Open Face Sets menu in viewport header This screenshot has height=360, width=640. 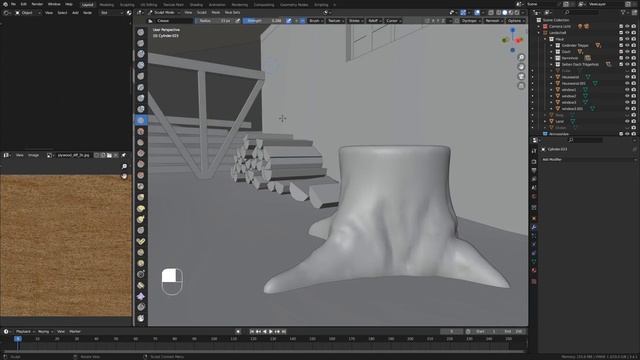(x=232, y=13)
